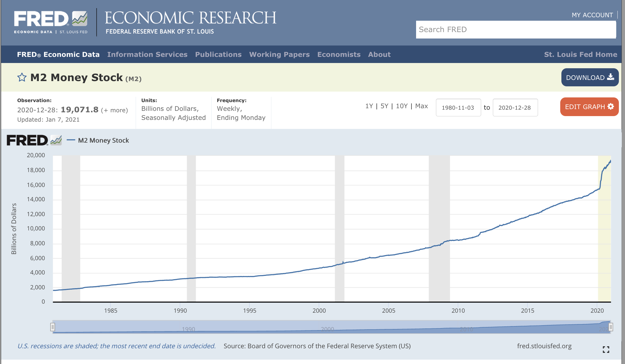Expand the (+ more) observations link
The height and width of the screenshot is (364, 625).
point(114,110)
